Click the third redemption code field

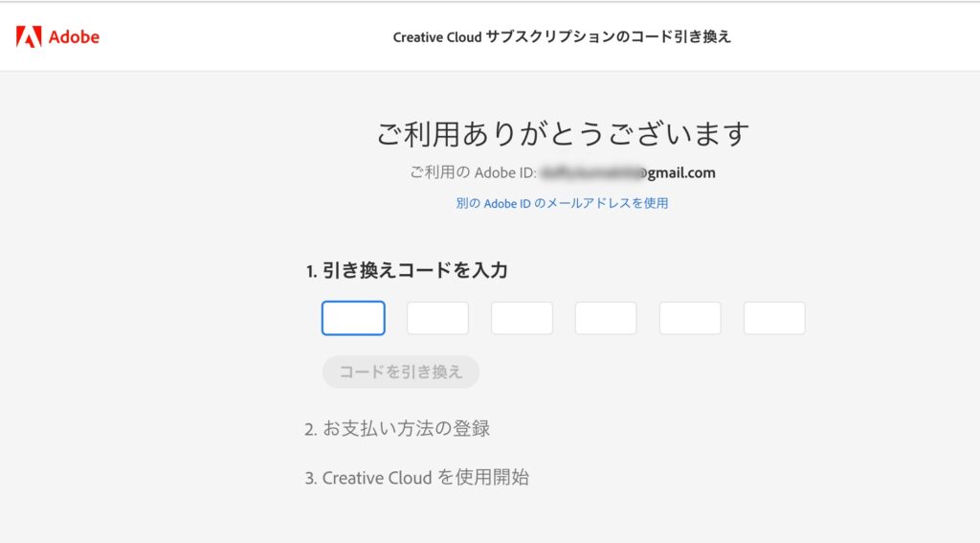pyautogui.click(x=522, y=318)
